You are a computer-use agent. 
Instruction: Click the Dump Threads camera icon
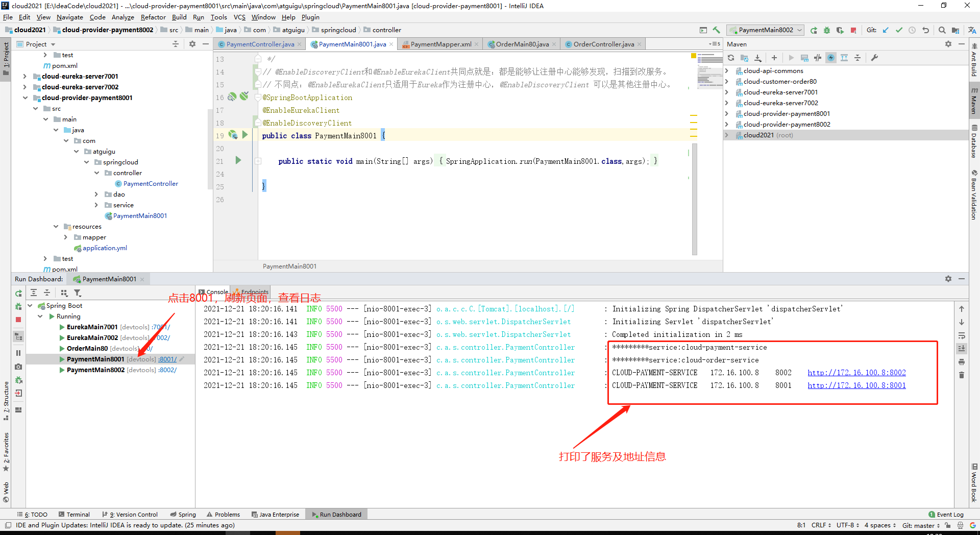(18, 367)
